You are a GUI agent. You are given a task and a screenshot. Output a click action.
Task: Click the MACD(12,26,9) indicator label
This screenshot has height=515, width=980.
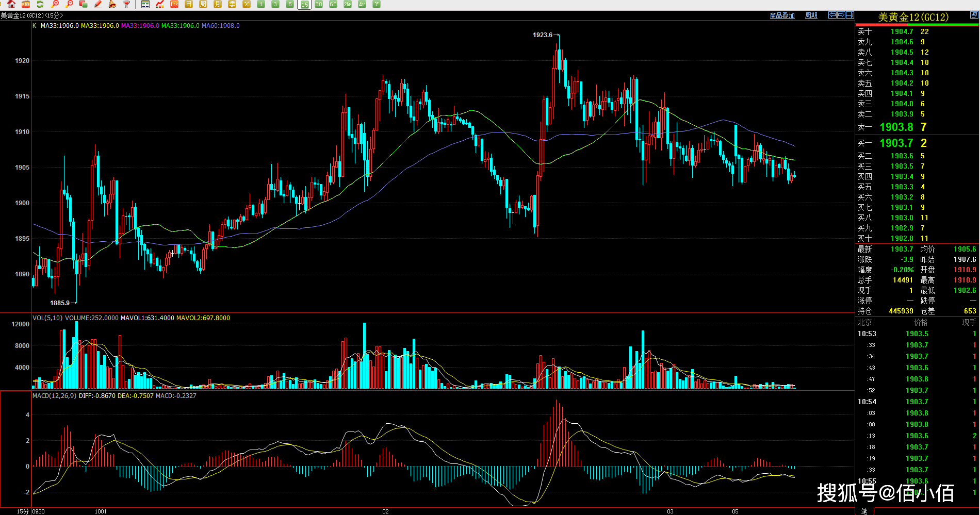pyautogui.click(x=54, y=396)
